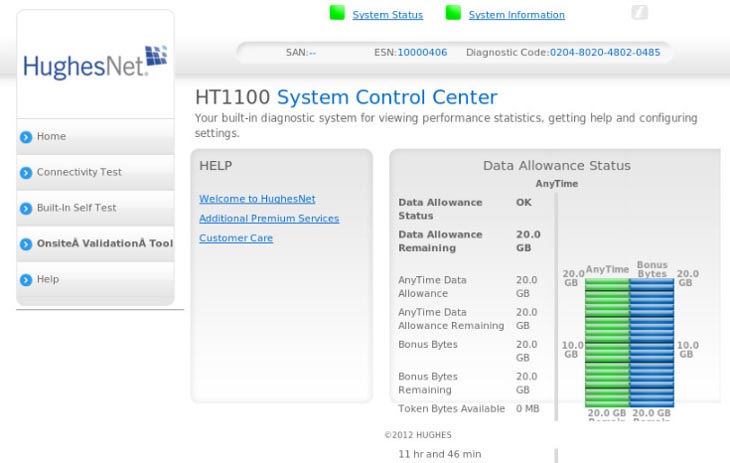Click Diagnostic Code 0204-8020-4802-0485
Viewport: 730px width, 463px height.
tap(605, 52)
